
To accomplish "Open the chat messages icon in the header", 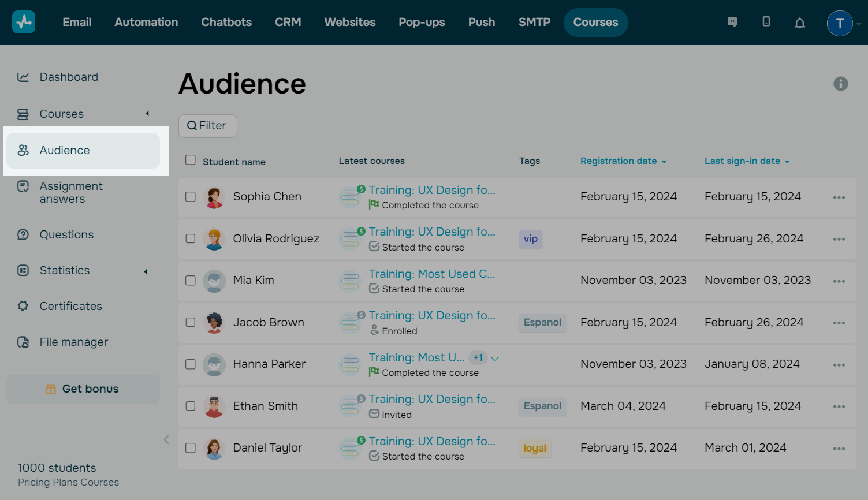I will click(732, 22).
